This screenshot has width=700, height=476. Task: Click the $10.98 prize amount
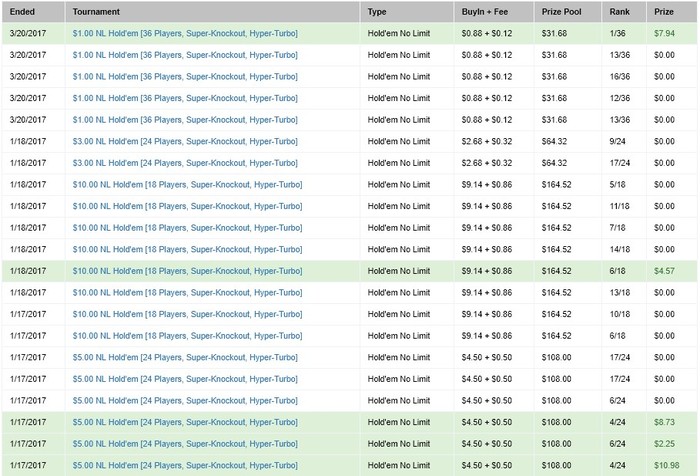tap(665, 465)
